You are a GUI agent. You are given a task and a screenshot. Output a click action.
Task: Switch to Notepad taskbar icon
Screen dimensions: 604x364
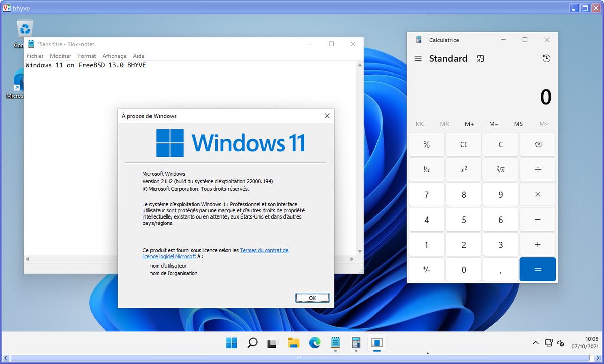(x=335, y=343)
